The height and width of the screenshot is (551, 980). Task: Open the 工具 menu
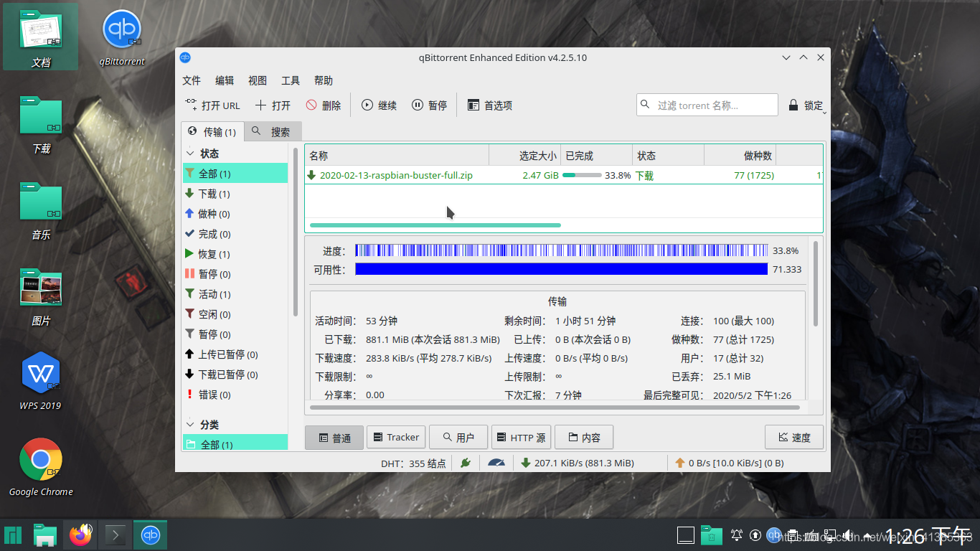click(291, 80)
